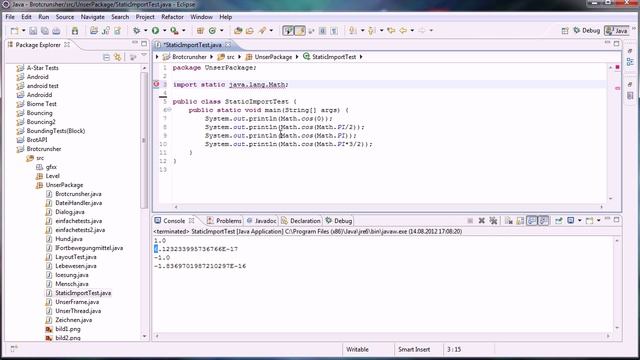
Task: Click src in editor breadcrumb
Action: (231, 57)
